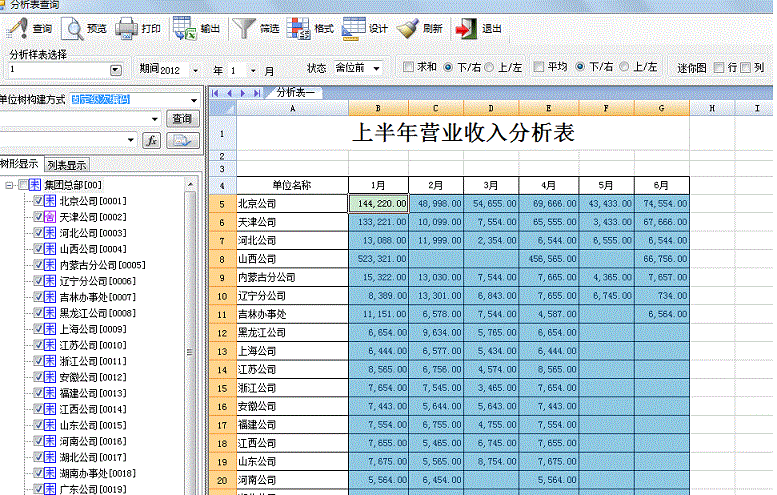Open the dropdown left of fx button
Image resolution: width=777 pixels, height=495 pixels.
(131, 140)
